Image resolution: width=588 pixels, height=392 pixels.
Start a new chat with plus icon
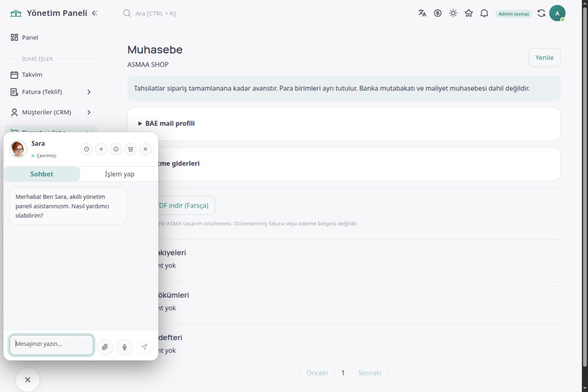coord(101,149)
